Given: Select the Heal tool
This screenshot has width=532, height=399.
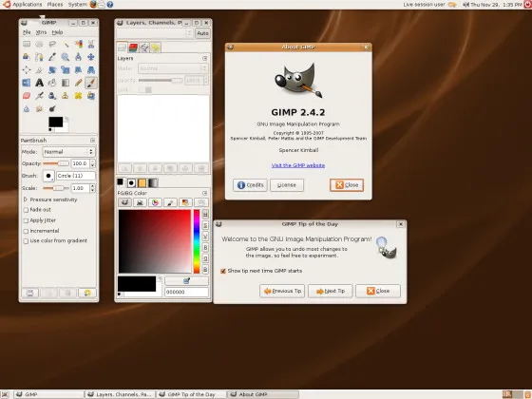Looking at the screenshot, I should pos(78,96).
